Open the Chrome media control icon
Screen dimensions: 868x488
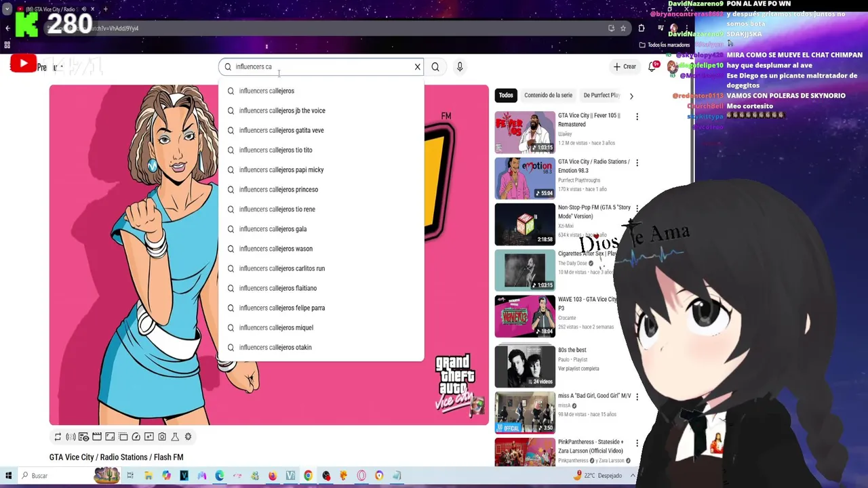660,28
